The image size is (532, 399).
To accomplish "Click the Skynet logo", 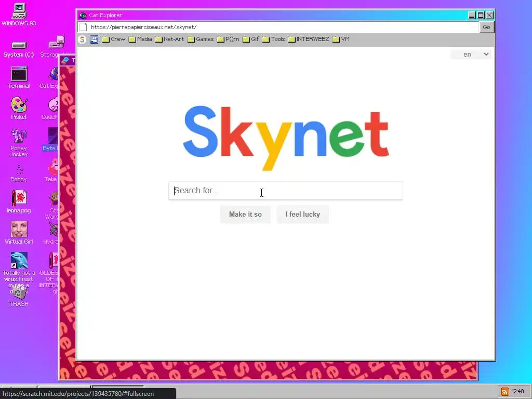I will pos(286,137).
